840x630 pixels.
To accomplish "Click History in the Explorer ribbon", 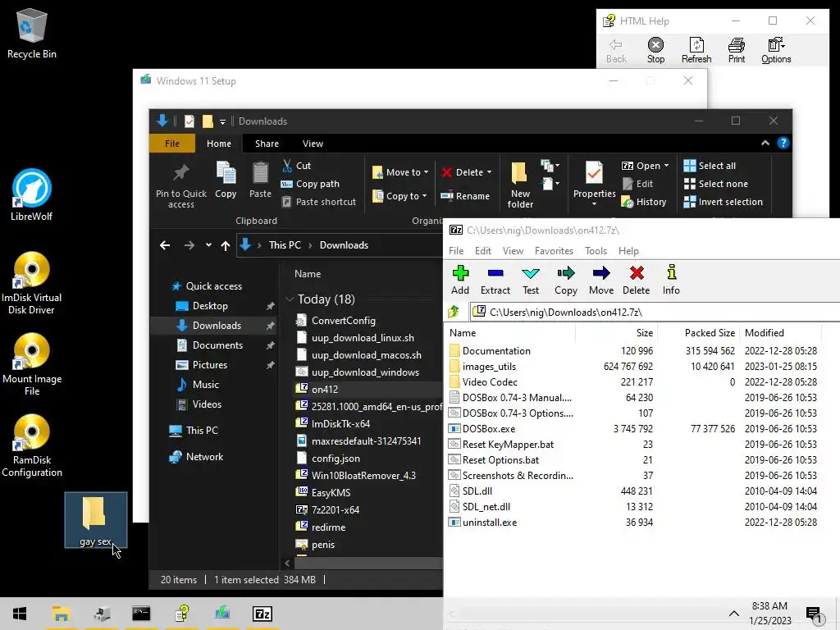I will point(643,202).
